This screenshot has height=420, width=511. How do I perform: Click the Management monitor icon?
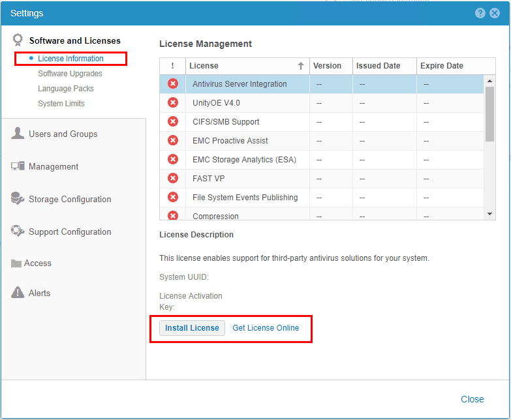click(x=18, y=166)
